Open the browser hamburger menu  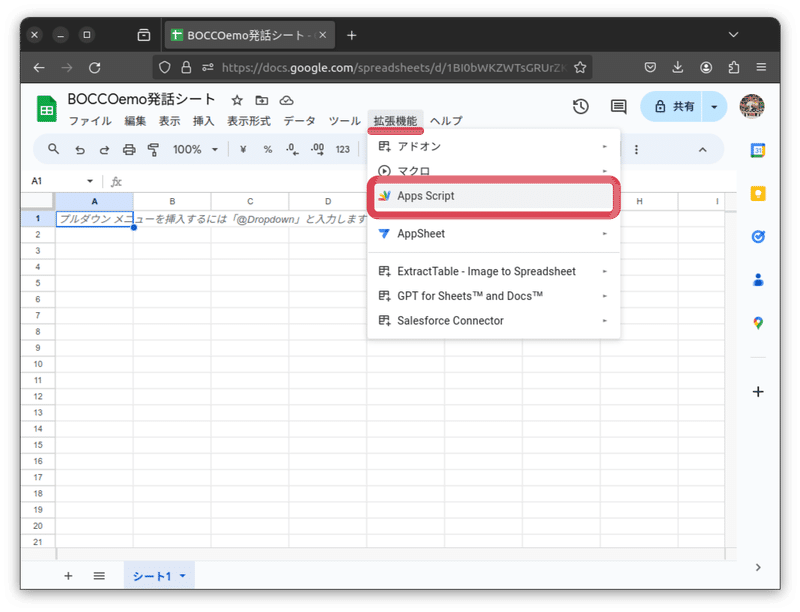[x=761, y=67]
